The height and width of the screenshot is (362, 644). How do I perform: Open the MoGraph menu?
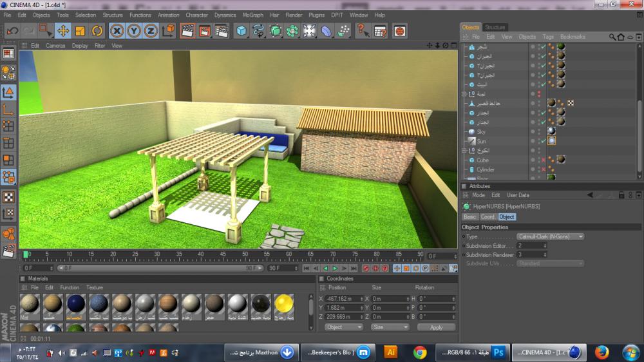click(x=252, y=15)
